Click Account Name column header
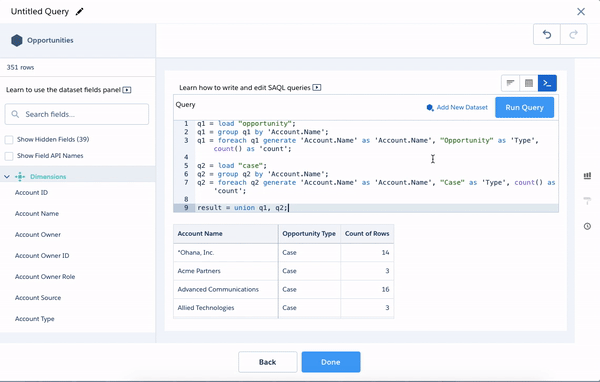Screen dimensions: 600x382 pos(226,233)
